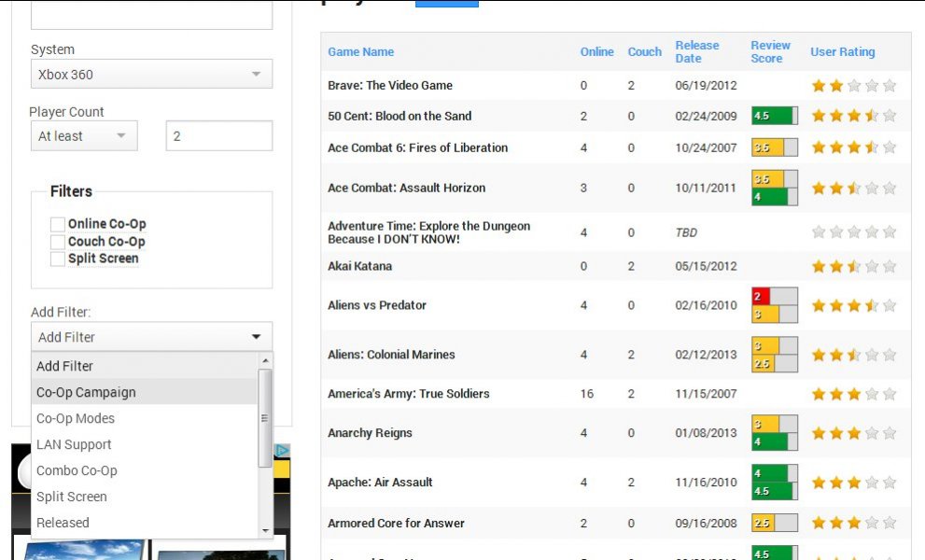Click star rating for Akai Katana

pyautogui.click(x=853, y=267)
